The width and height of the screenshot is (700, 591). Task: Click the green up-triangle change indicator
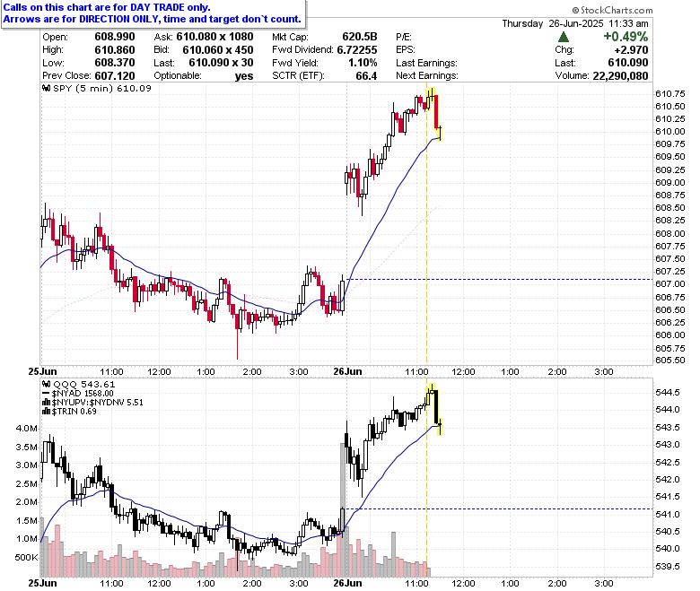click(564, 37)
